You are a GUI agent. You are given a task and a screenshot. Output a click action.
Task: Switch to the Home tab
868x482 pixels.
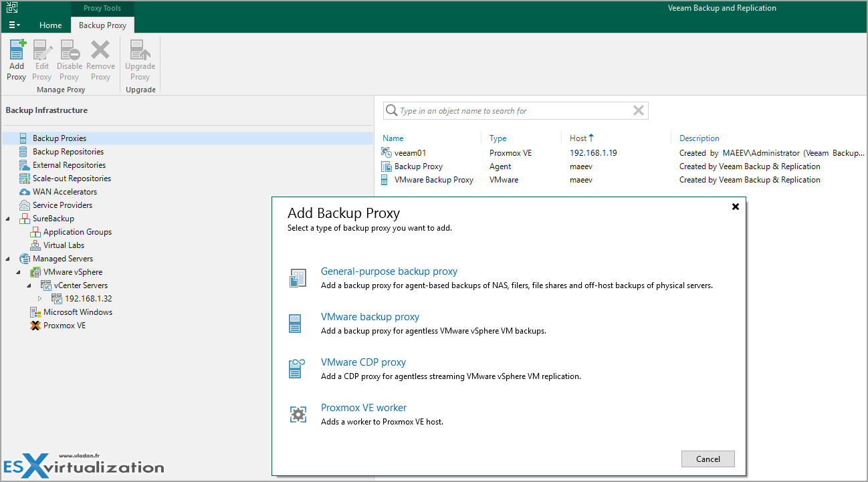[x=50, y=25]
